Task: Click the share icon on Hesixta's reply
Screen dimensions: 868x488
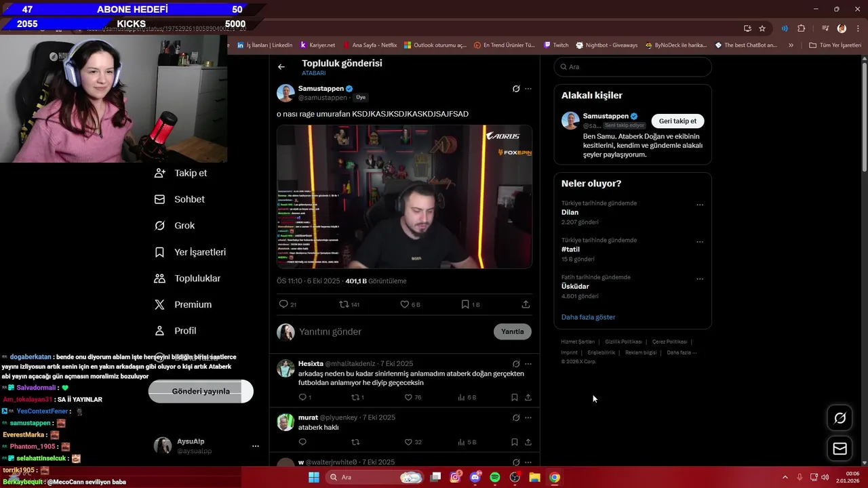Action: 528,397
